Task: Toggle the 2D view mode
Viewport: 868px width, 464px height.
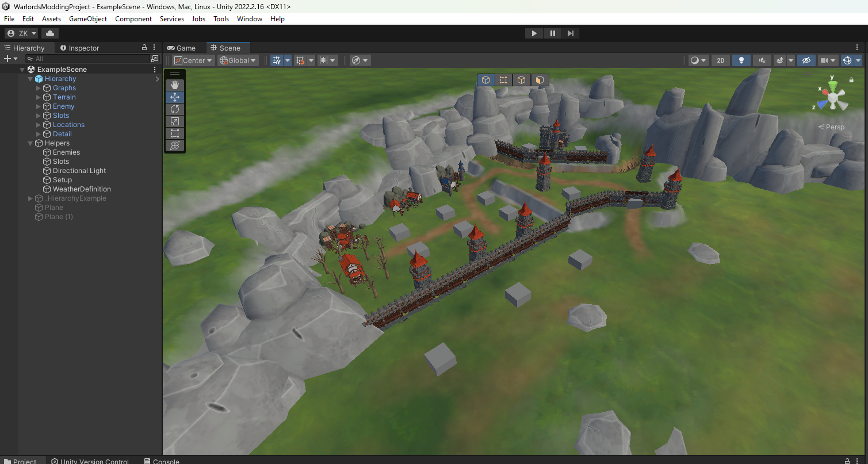Action: pos(720,60)
